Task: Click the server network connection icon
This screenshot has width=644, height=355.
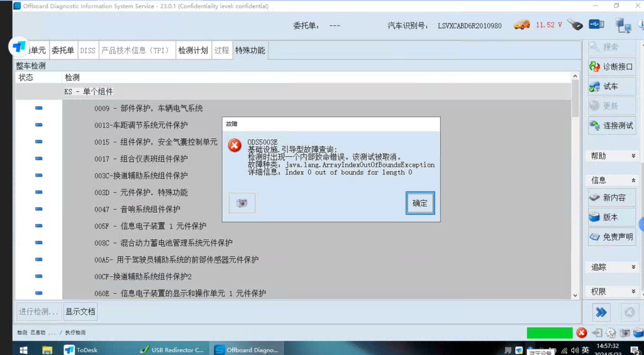Action: point(623,25)
